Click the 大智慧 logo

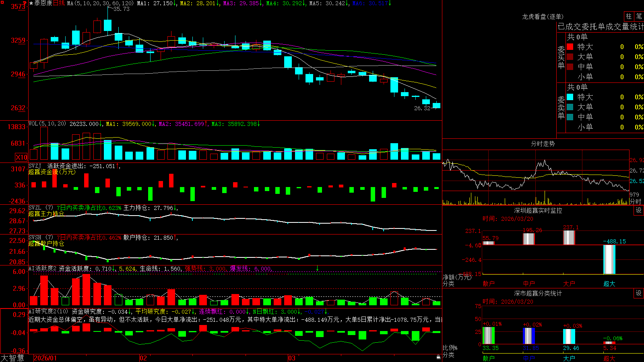[12, 358]
